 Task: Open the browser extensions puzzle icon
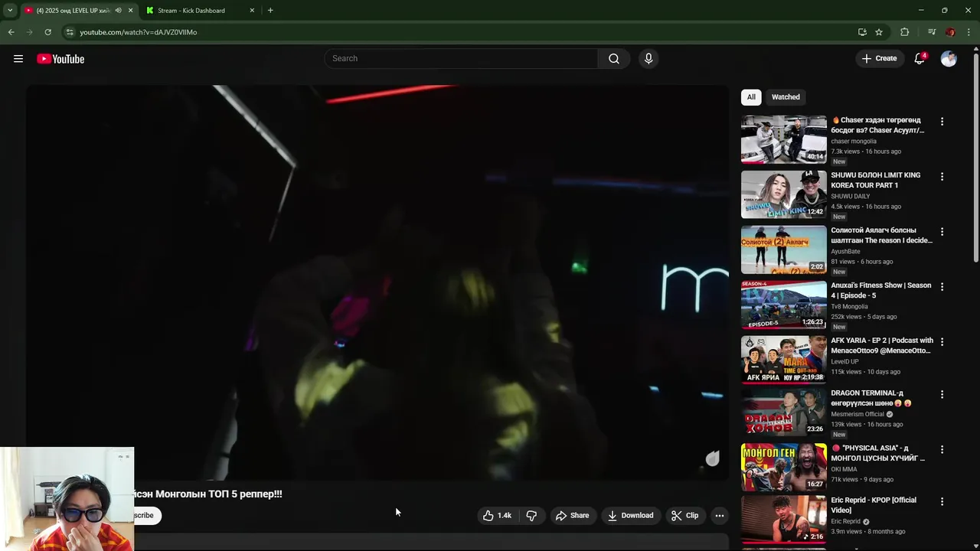[904, 32]
